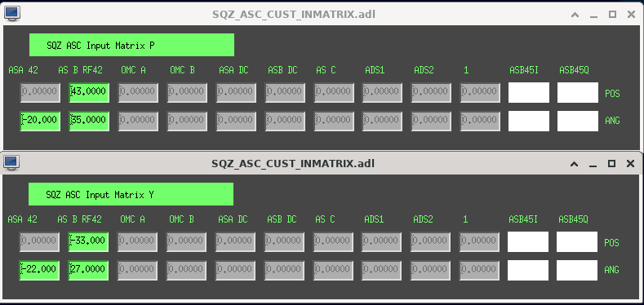The height and width of the screenshot is (305, 644).
Task: Select Matrix Y ANG ADS1 field
Action: pyautogui.click(x=381, y=270)
